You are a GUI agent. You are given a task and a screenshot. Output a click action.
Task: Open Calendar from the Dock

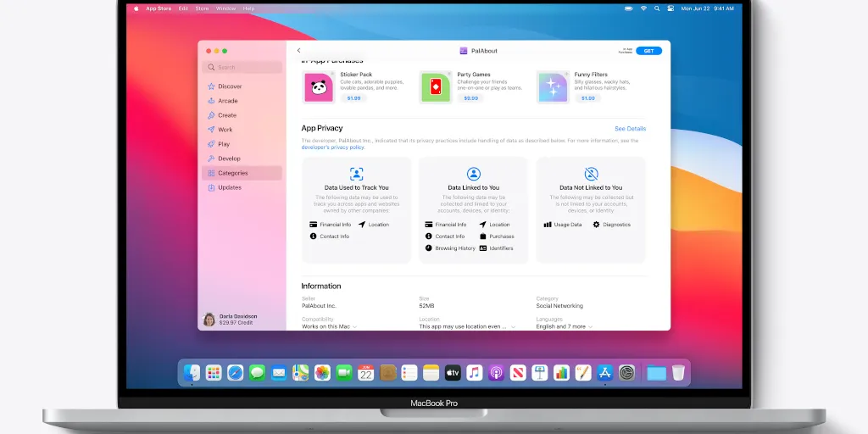(366, 373)
